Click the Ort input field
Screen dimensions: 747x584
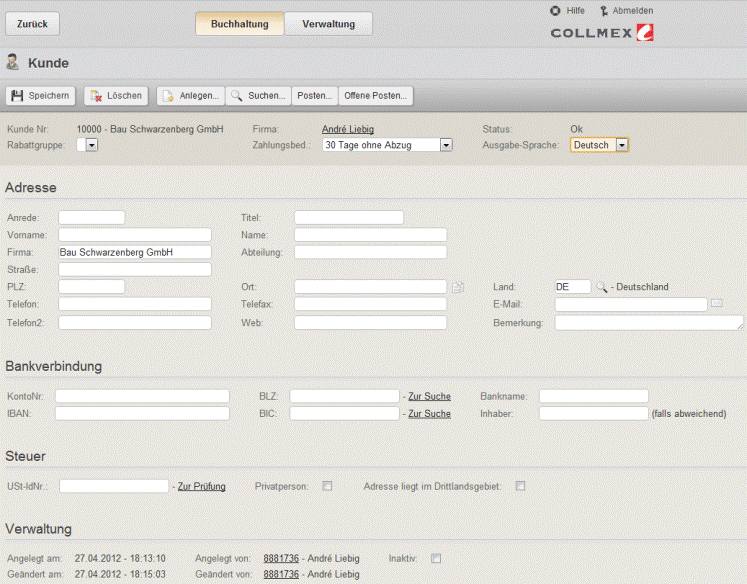tap(371, 287)
